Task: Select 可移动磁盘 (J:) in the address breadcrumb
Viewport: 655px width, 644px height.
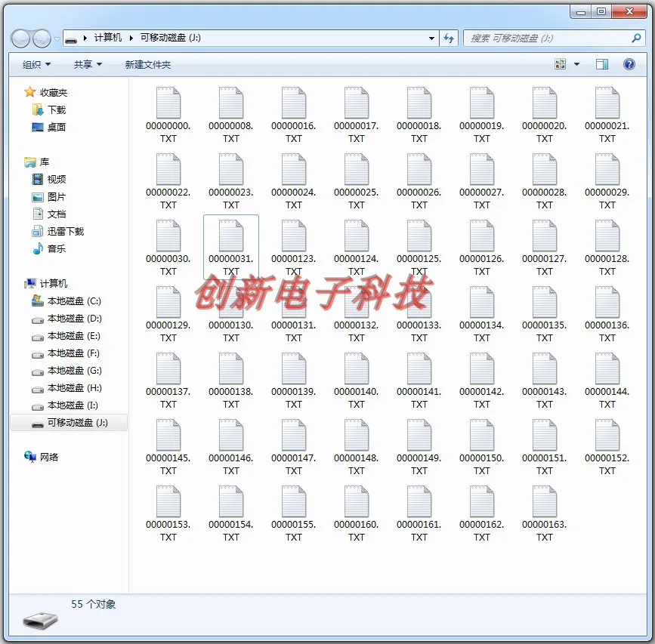Action: point(171,38)
